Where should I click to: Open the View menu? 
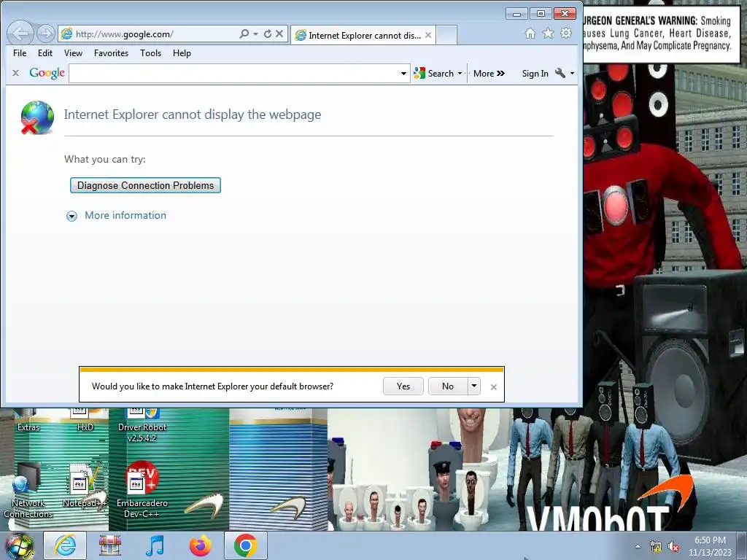point(74,52)
